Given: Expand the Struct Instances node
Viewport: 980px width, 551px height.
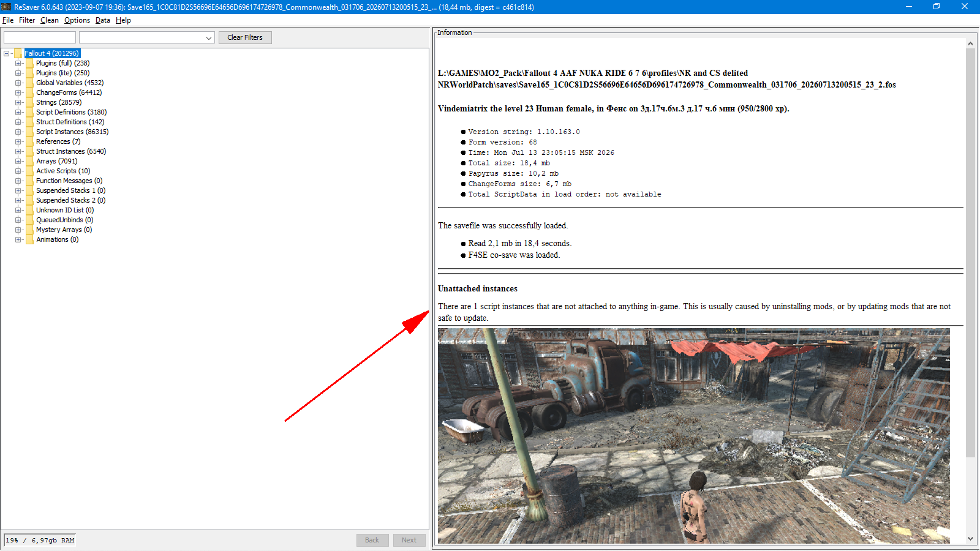Looking at the screenshot, I should (x=18, y=151).
